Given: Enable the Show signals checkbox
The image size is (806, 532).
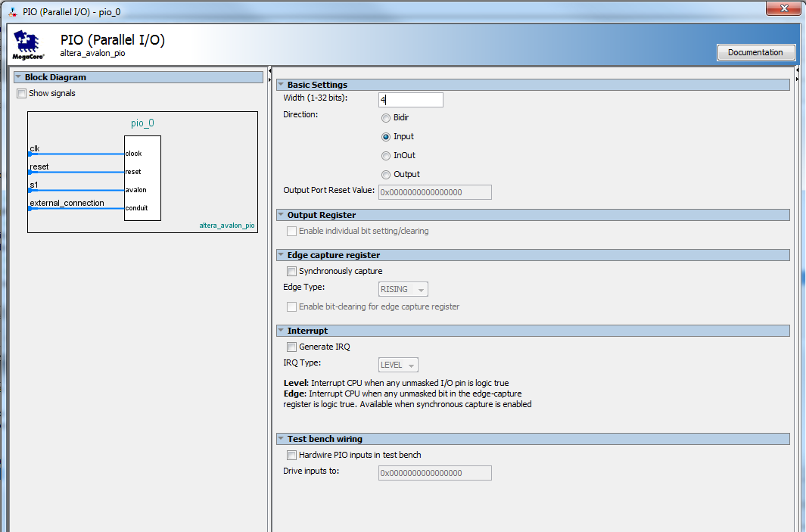Looking at the screenshot, I should [22, 94].
